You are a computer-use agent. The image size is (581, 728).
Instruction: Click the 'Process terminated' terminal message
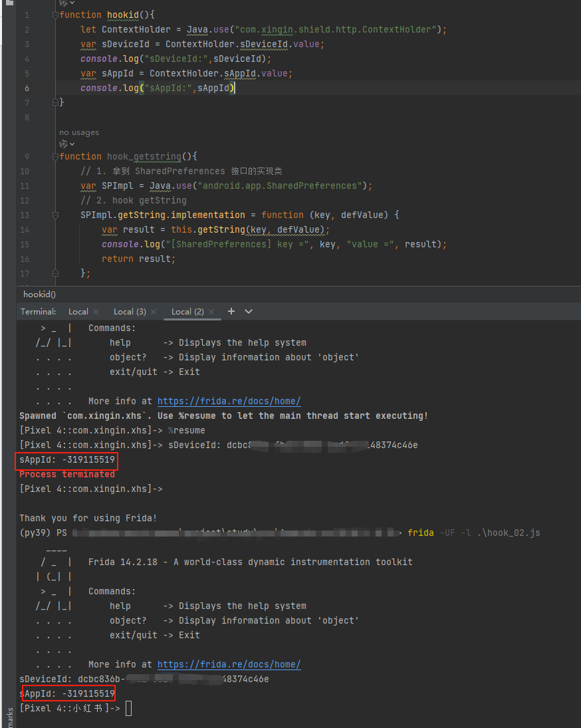(67, 474)
